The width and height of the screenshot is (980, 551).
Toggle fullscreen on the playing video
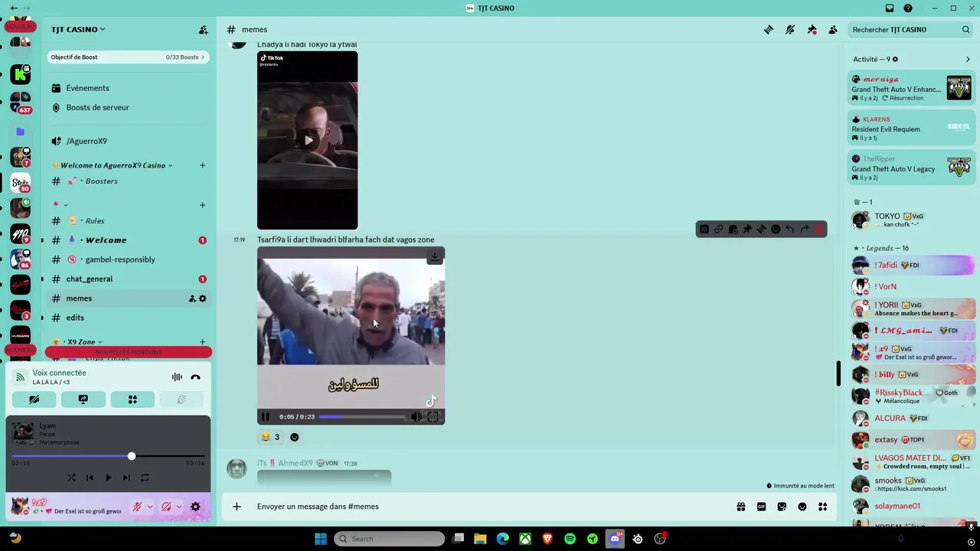[x=433, y=417]
